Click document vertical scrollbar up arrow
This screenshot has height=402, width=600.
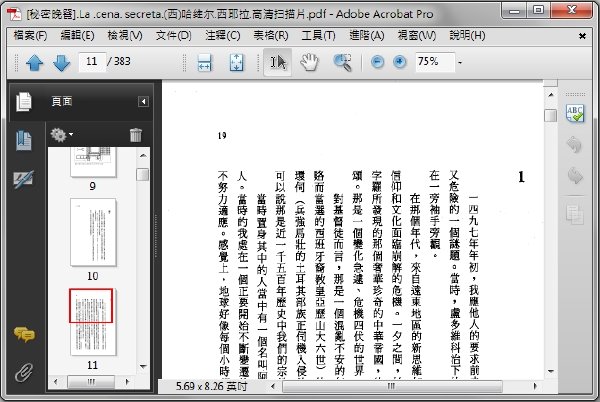[x=551, y=95]
